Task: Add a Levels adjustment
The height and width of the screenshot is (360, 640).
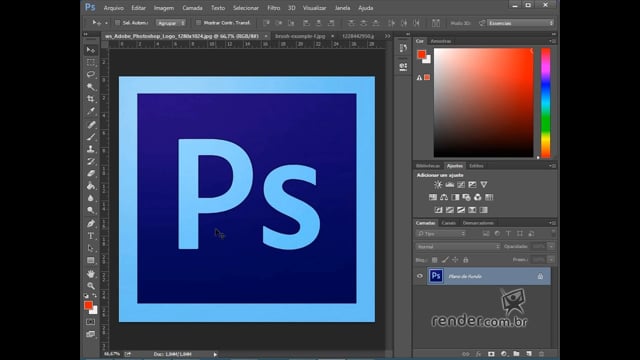Action: click(449, 184)
